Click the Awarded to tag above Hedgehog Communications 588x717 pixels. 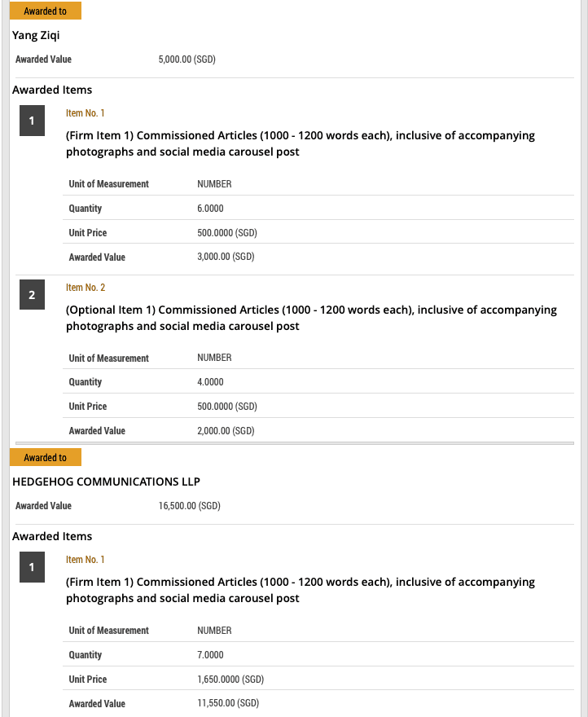pyautogui.click(x=45, y=458)
